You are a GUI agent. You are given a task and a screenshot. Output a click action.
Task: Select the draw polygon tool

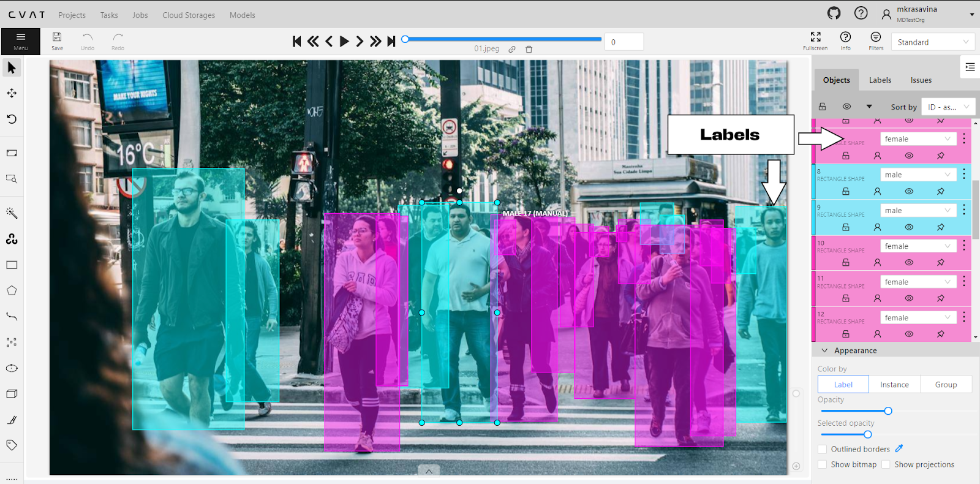point(12,291)
